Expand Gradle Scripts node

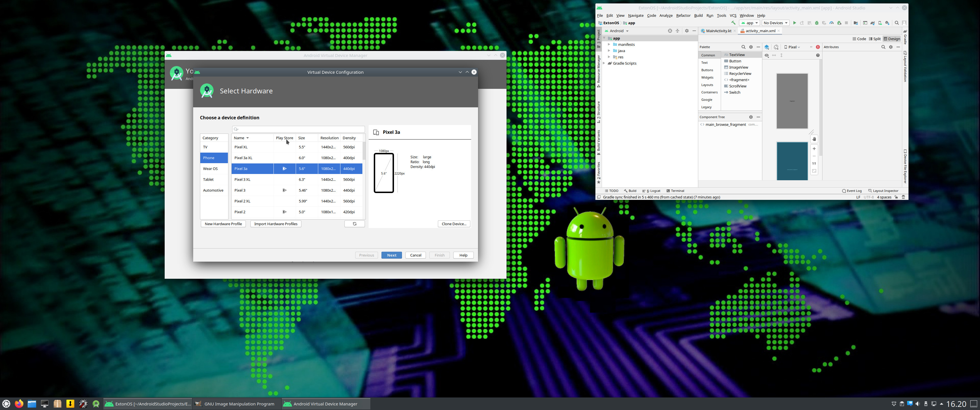[604, 63]
